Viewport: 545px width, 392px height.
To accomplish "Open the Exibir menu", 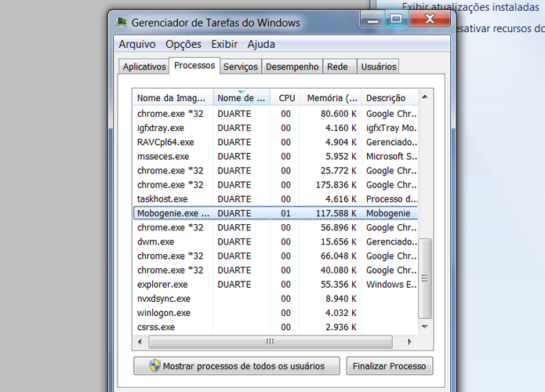I will (x=224, y=44).
